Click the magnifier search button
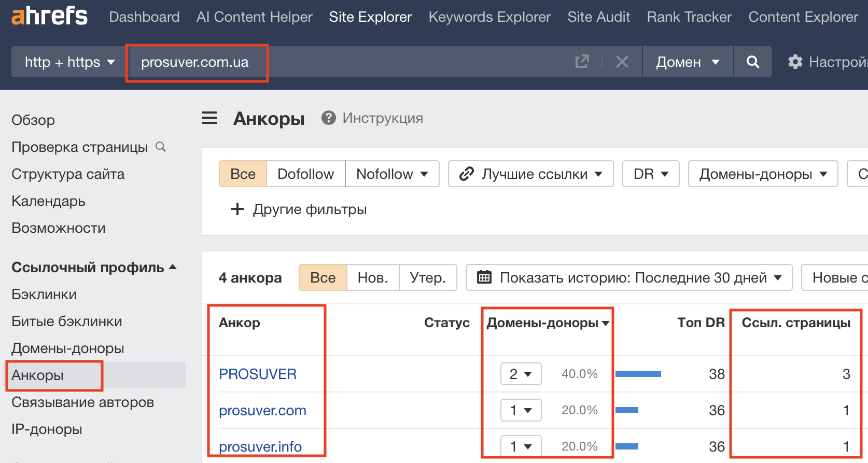This screenshot has height=463, width=868. [x=753, y=62]
